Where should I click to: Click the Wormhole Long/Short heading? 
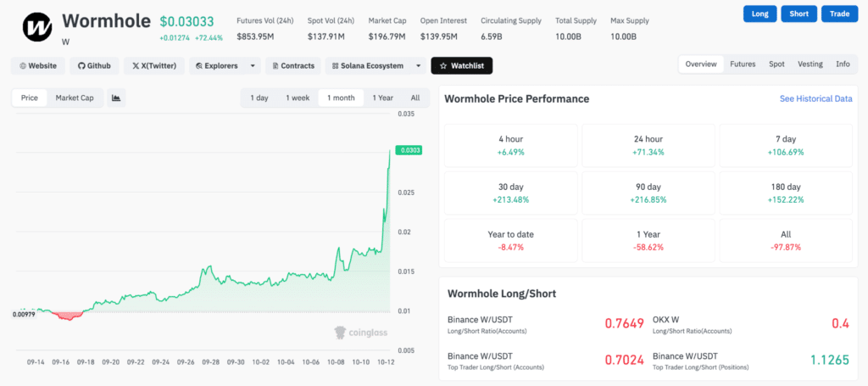502,294
